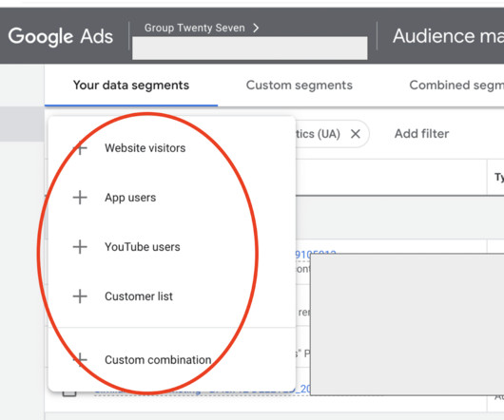Click the plus icon beside Customer list
This screenshot has width=504, height=420.
tap(80, 296)
